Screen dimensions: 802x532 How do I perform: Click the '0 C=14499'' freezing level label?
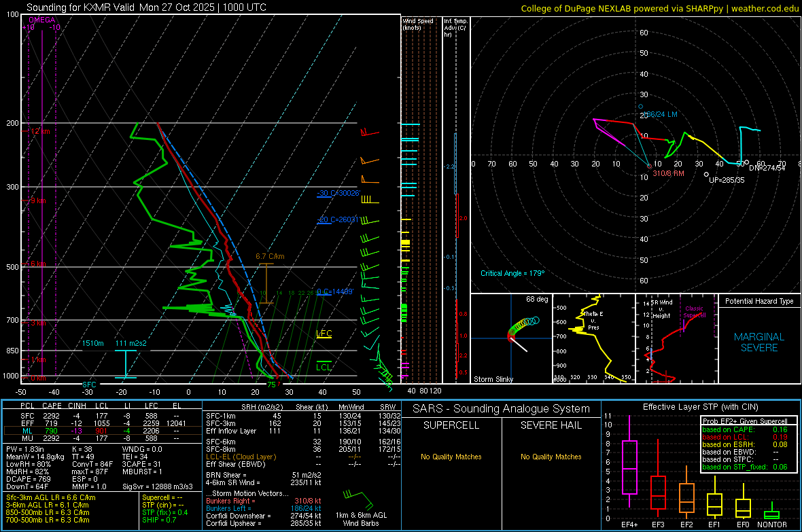tap(335, 291)
